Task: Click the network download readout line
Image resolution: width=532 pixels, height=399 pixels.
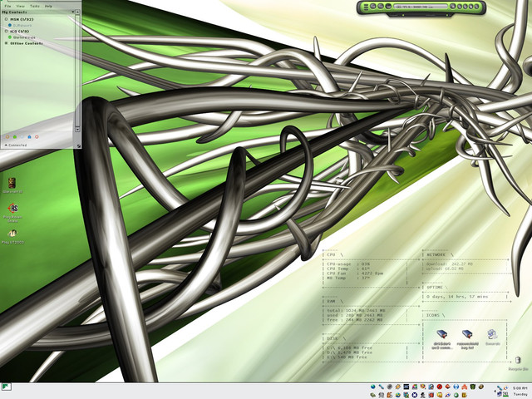Action: pyautogui.click(x=450, y=264)
